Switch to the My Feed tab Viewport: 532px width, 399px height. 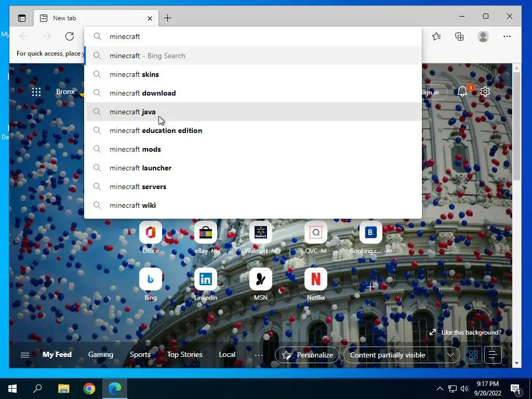tap(57, 354)
